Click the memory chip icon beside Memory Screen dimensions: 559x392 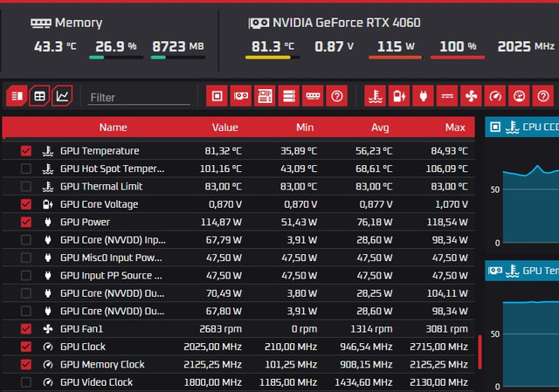(41, 24)
